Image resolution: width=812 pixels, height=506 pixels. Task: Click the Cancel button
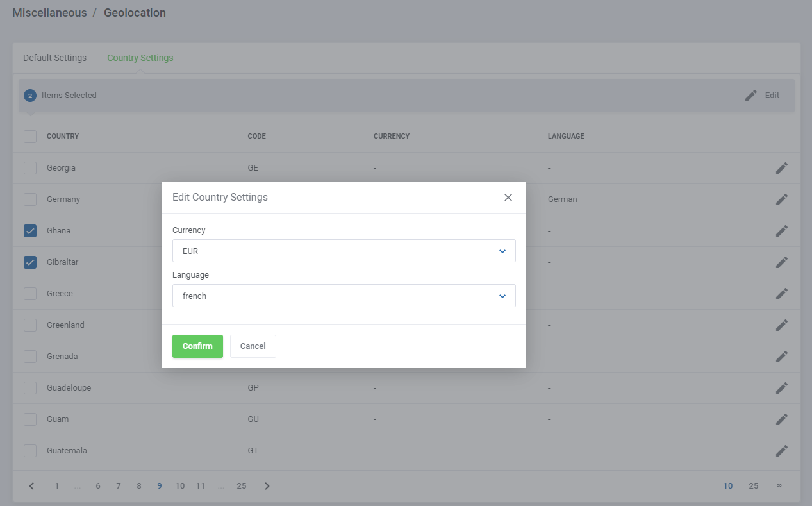click(x=253, y=346)
